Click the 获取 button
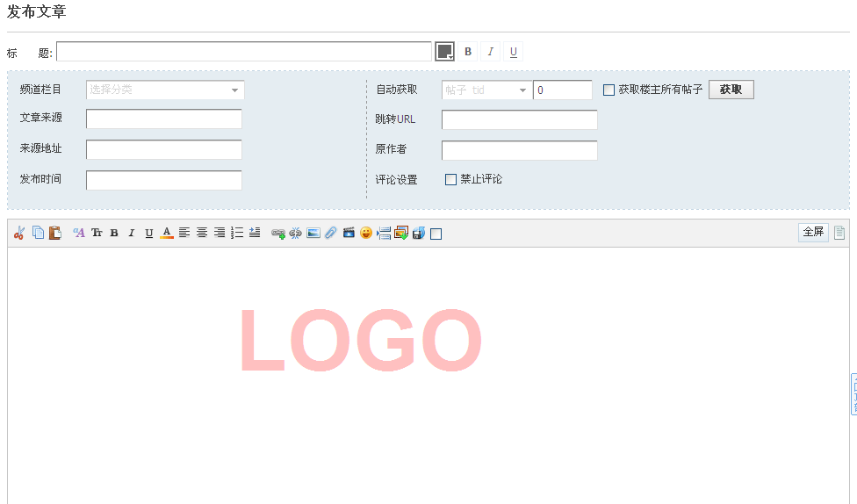Viewport: 857px width, 504px height. [x=731, y=90]
